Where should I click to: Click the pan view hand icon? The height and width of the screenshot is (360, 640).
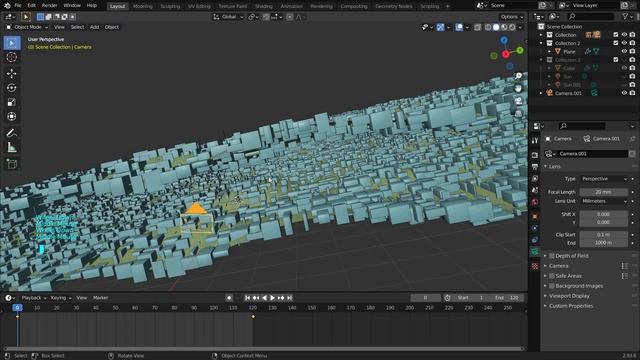(x=518, y=88)
